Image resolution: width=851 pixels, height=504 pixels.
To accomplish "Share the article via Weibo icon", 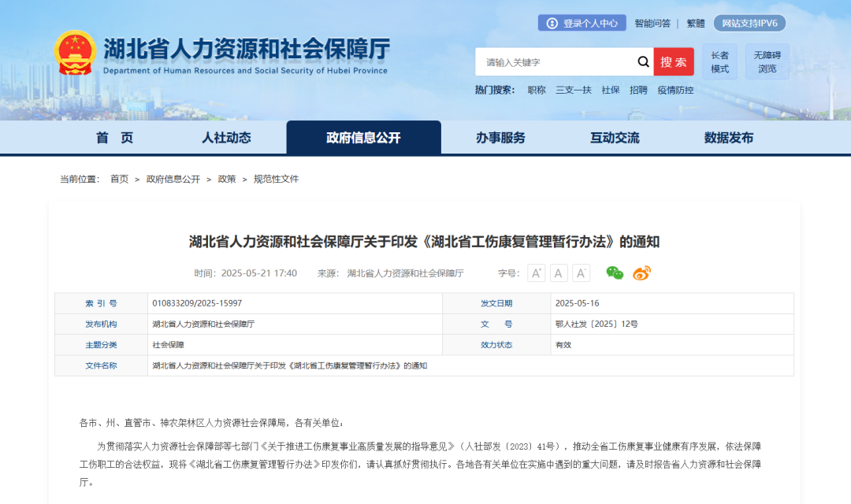I will coord(642,273).
